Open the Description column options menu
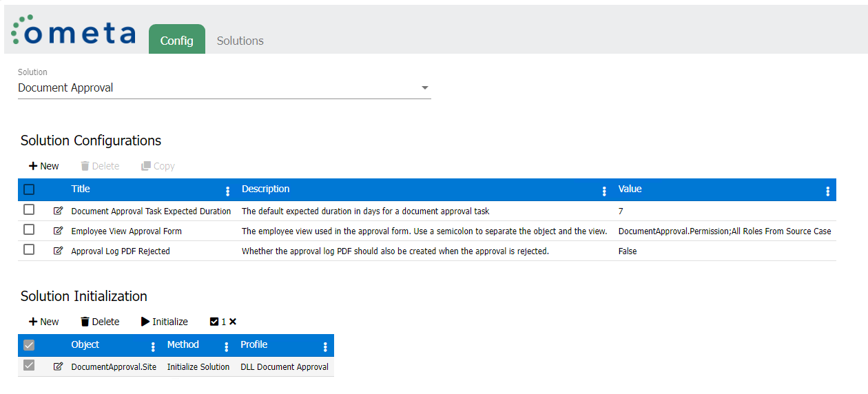This screenshot has height=394, width=868. tap(604, 191)
